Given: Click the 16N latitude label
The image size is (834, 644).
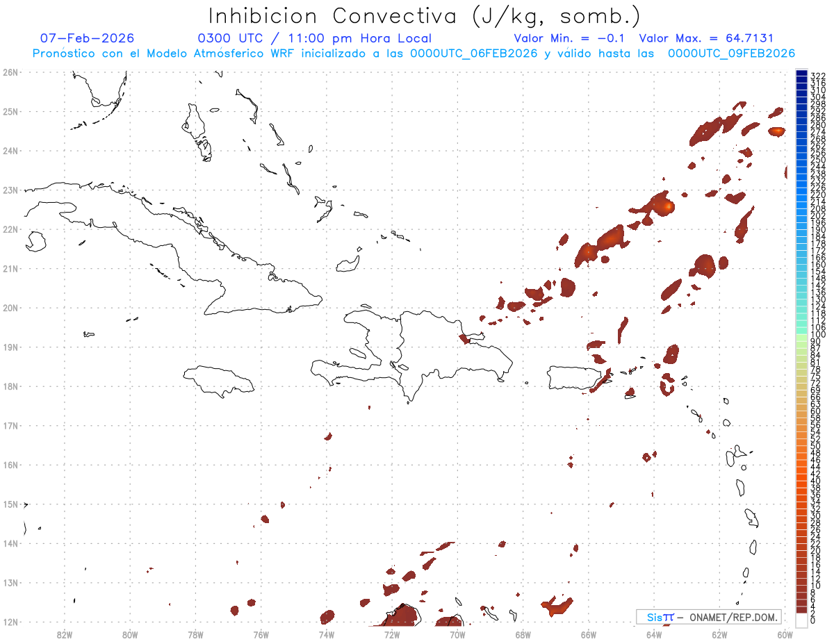Looking at the screenshot, I should click(x=10, y=465).
